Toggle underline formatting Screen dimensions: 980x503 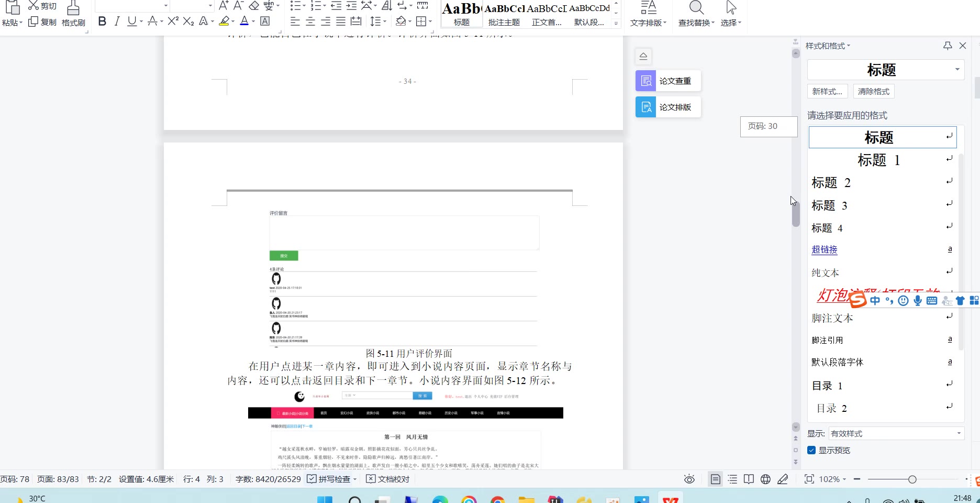pyautogui.click(x=132, y=21)
